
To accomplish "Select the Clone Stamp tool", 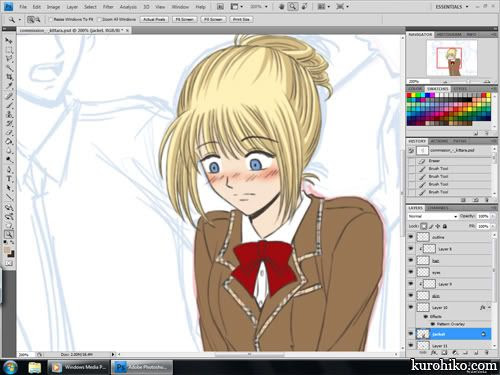I will 9,115.
